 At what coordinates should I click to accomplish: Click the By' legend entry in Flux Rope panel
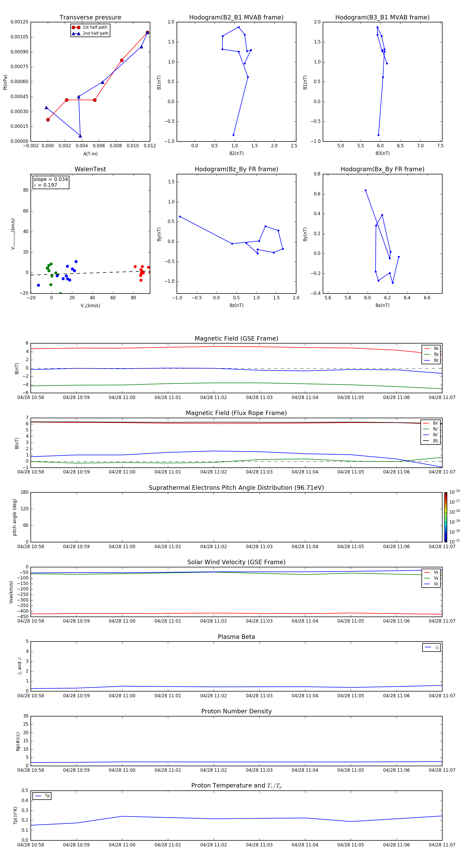point(431,429)
